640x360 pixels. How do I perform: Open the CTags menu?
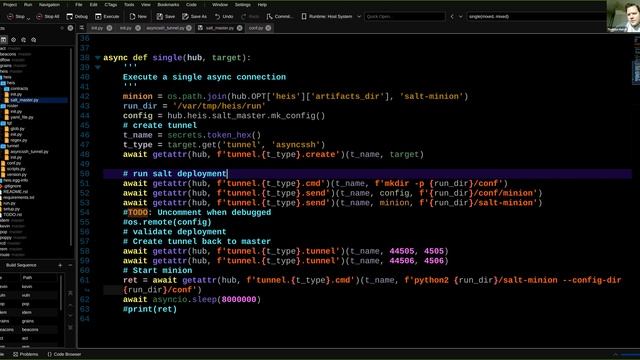(x=111, y=4)
